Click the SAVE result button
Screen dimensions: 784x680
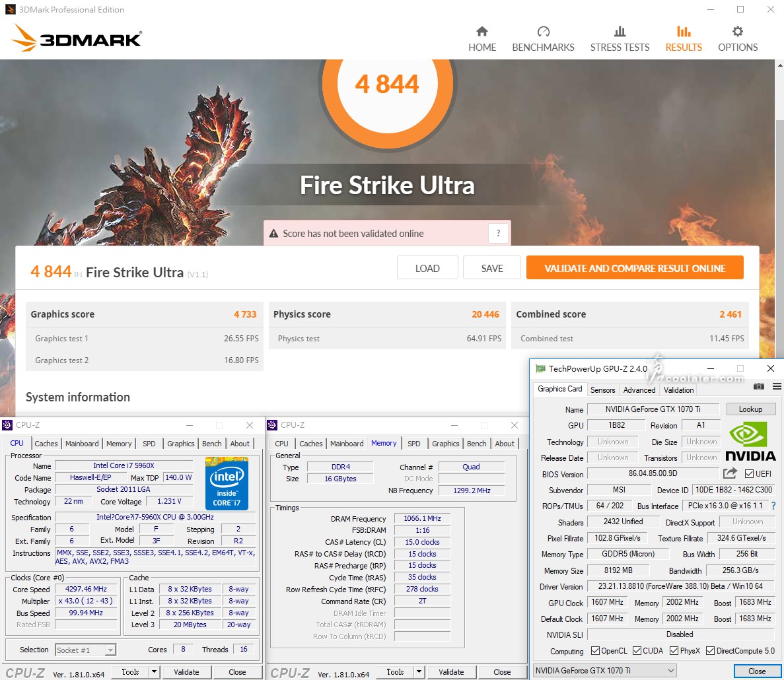point(492,268)
